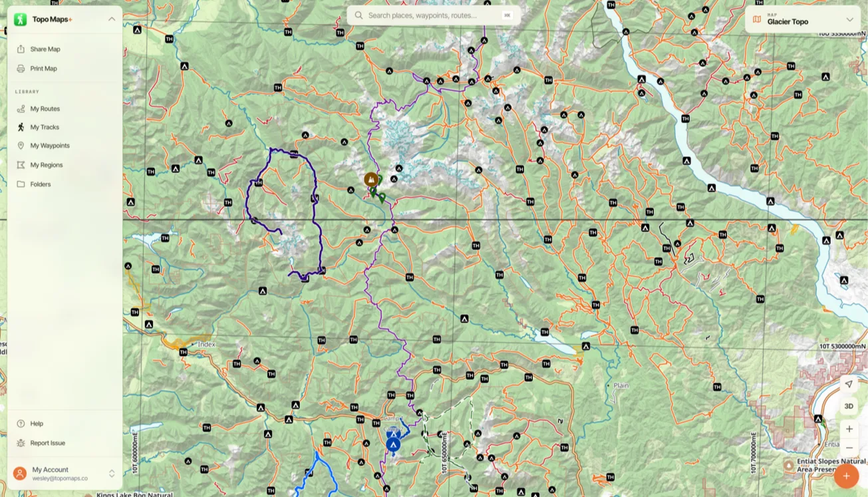Click the locate-me arrow button

coord(849,385)
